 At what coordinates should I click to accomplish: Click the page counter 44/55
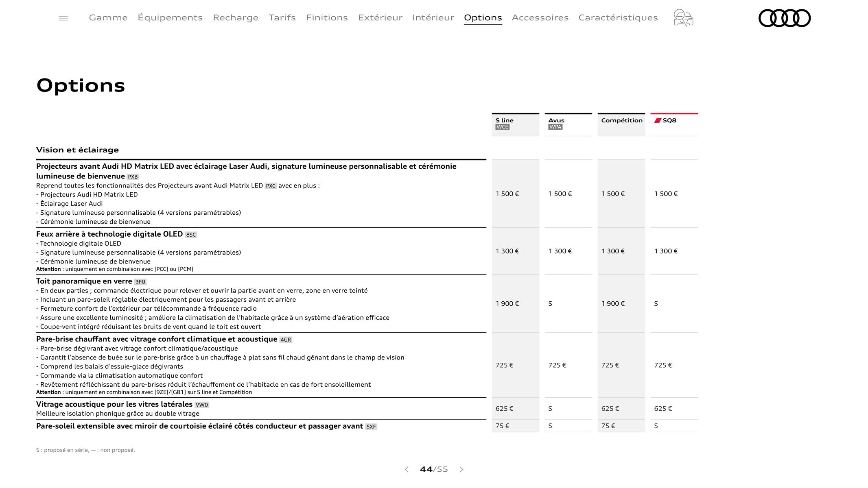click(434, 469)
